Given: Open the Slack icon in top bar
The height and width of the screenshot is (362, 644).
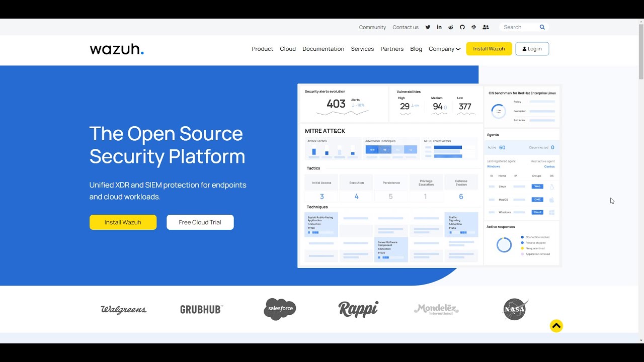Looking at the screenshot, I should (474, 27).
